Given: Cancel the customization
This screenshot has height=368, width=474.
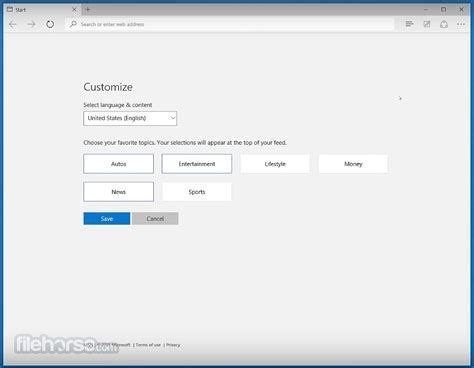Looking at the screenshot, I should (155, 219).
